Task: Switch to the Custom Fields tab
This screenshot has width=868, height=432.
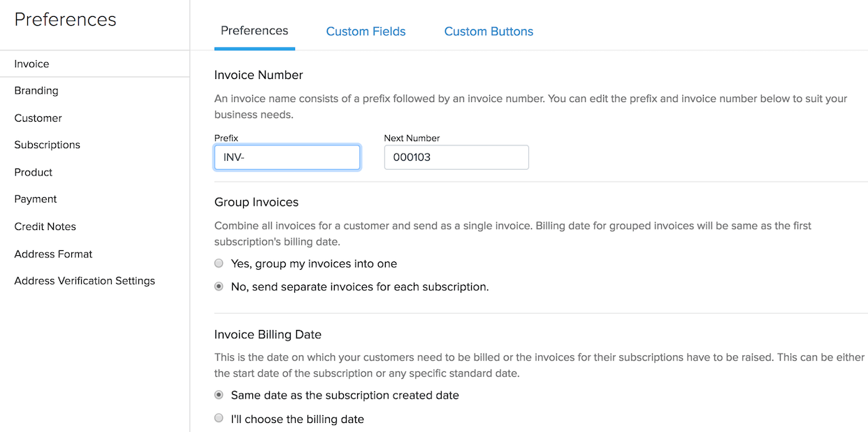Action: (366, 31)
